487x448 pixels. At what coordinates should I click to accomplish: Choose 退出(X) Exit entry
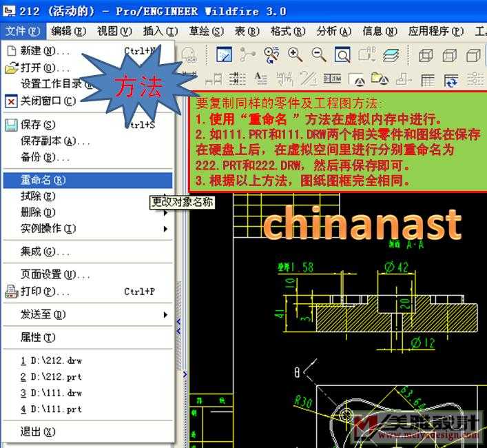[x=87, y=432]
